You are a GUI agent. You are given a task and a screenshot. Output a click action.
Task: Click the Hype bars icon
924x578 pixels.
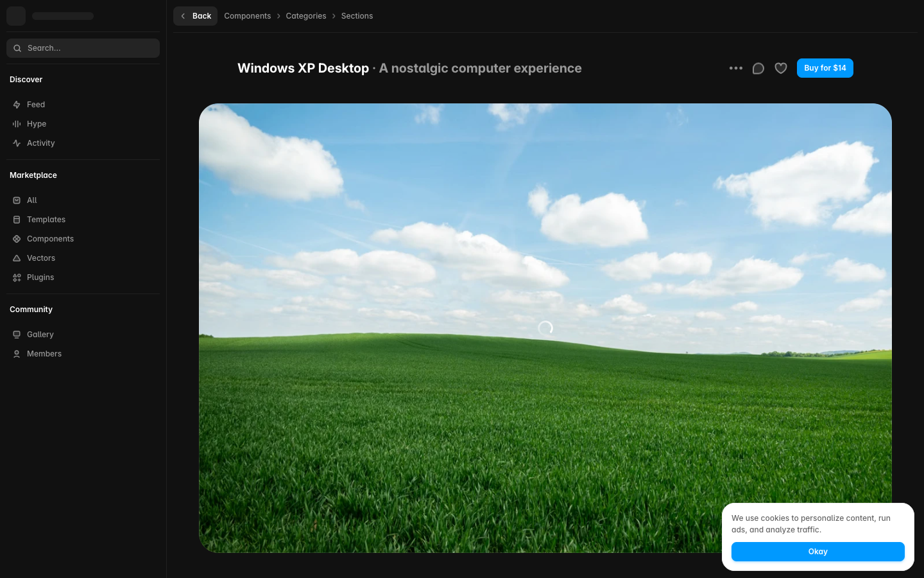[x=17, y=124]
